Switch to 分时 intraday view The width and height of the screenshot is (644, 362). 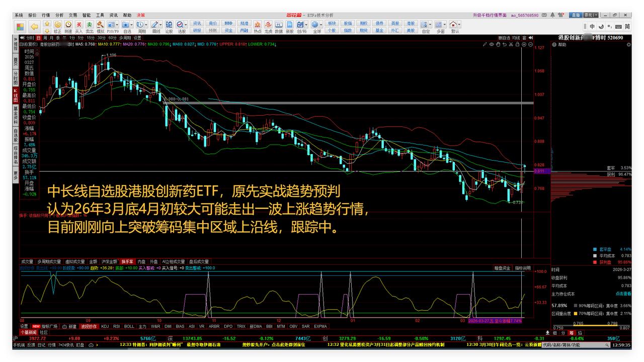pos(30,38)
